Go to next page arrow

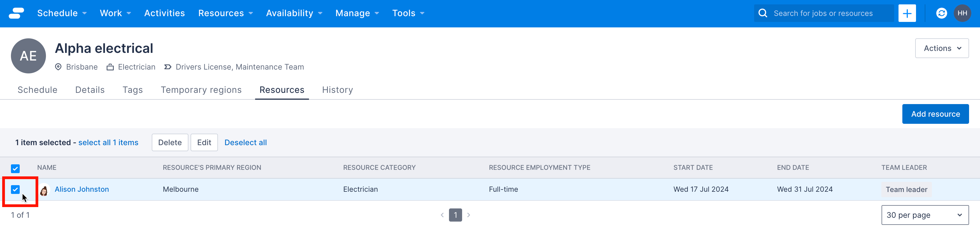(468, 215)
